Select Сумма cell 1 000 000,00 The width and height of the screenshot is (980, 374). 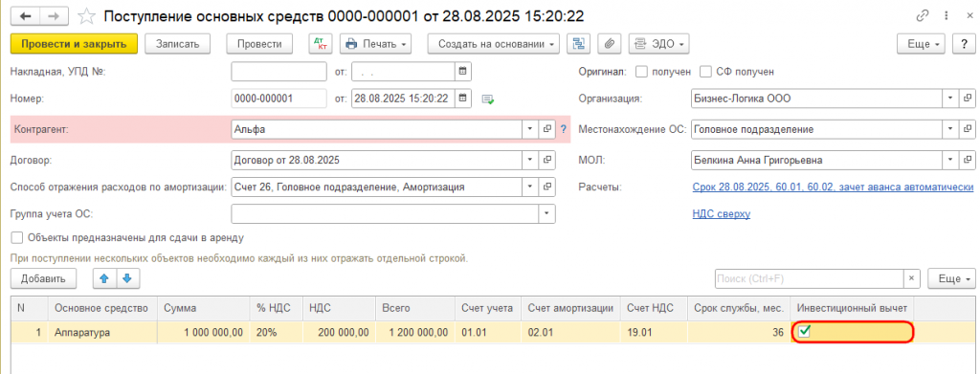203,332
